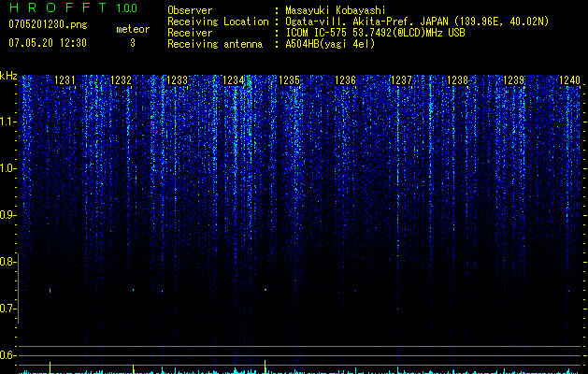Click observer name Masayuki Kobayashi
Viewport: 588px width, 374px height.
(x=336, y=10)
